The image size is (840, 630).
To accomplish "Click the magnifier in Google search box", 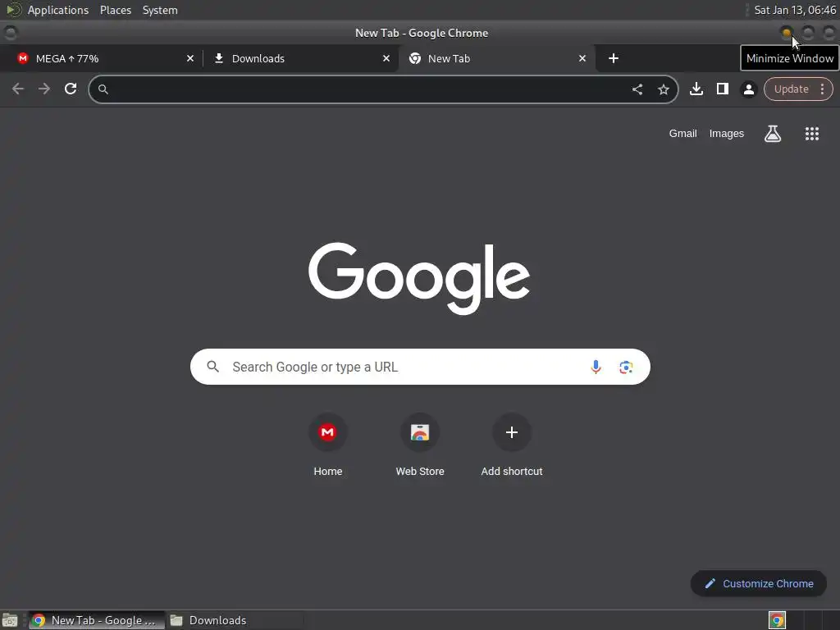I will coord(212,367).
